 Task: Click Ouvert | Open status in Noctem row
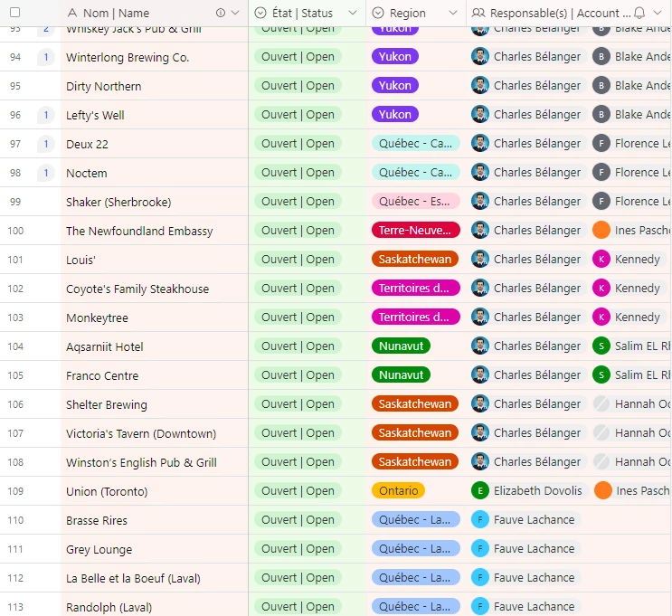[298, 173]
